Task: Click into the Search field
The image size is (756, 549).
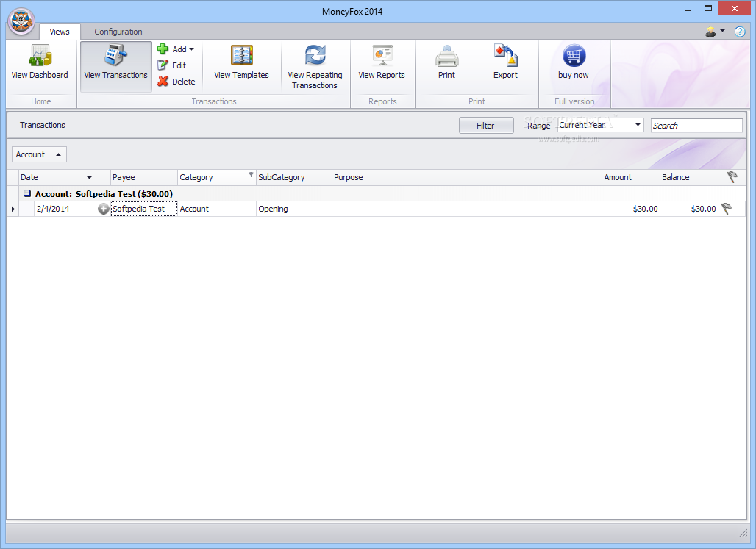Action: coord(696,126)
